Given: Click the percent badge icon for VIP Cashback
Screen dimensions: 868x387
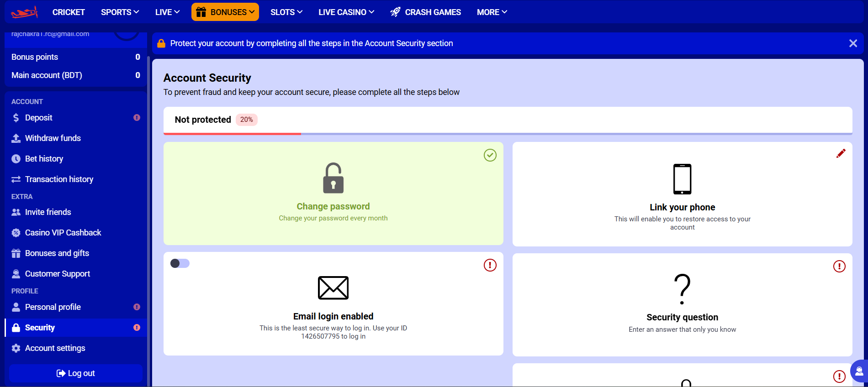Looking at the screenshot, I should pyautogui.click(x=16, y=233).
